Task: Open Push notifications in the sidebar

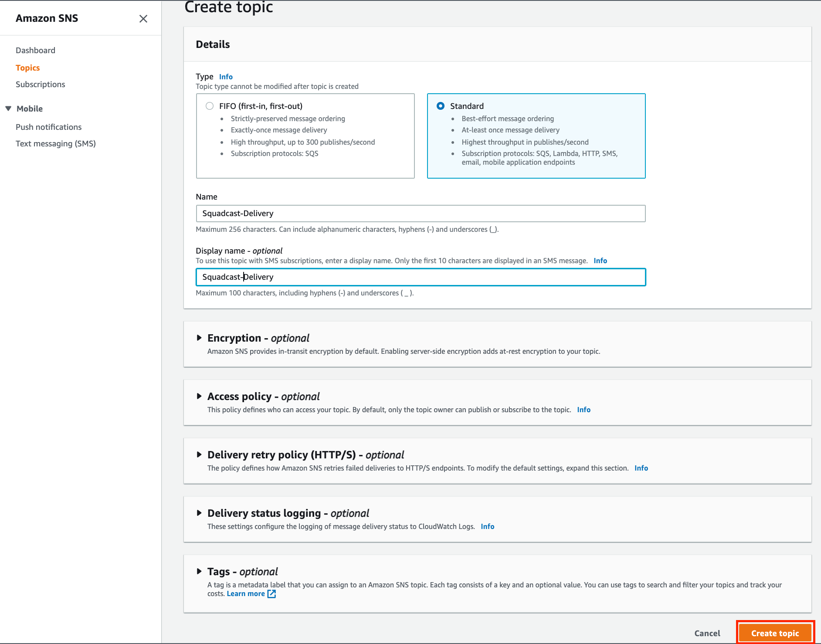Action: 48,127
